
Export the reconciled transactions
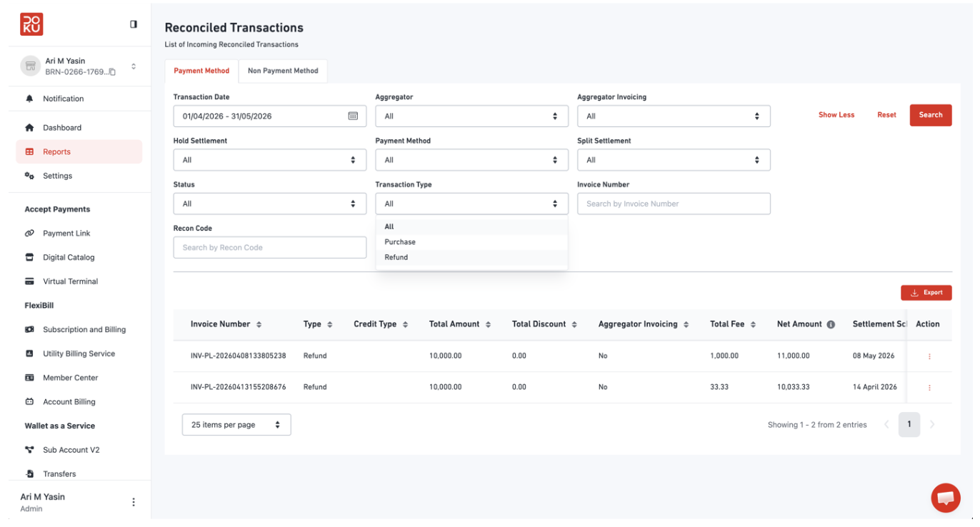click(x=926, y=293)
